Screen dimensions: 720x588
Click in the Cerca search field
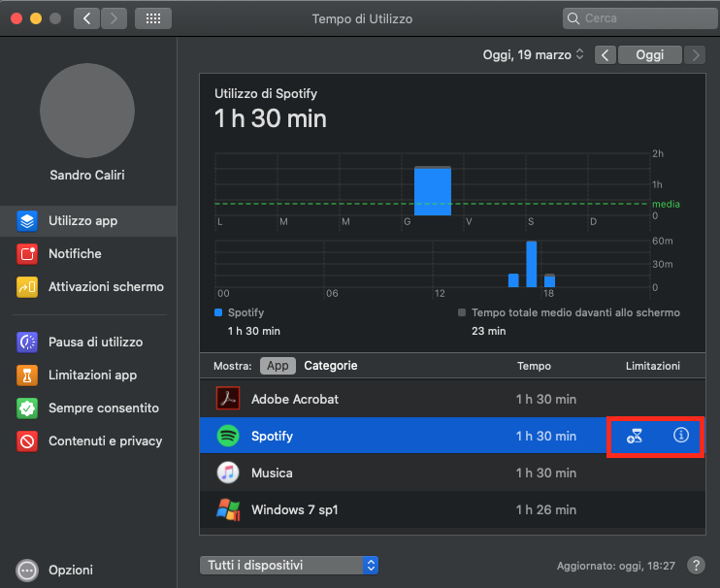pos(640,18)
